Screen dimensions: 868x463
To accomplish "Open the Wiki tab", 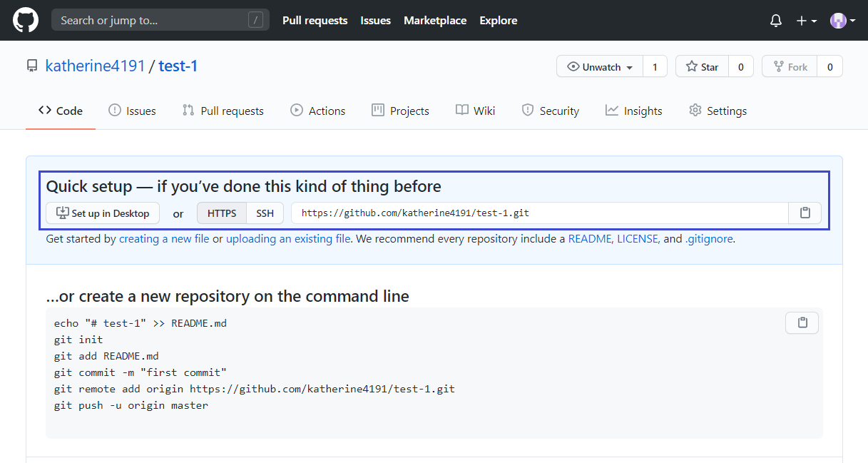I will [x=475, y=111].
